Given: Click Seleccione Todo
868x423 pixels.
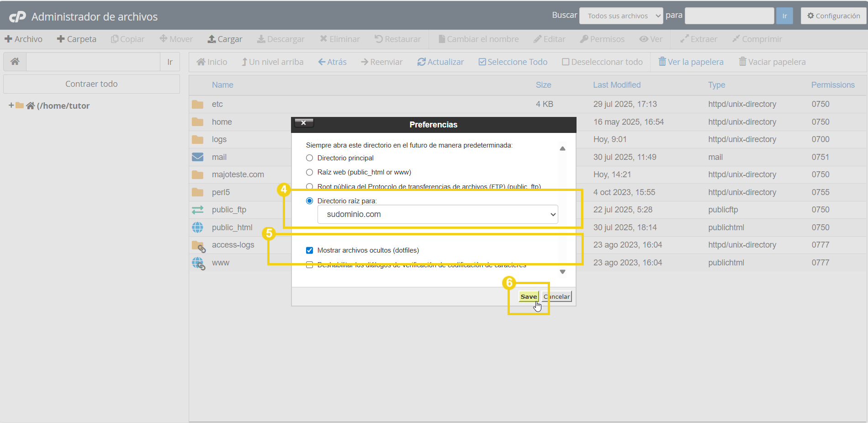Looking at the screenshot, I should pyautogui.click(x=513, y=62).
